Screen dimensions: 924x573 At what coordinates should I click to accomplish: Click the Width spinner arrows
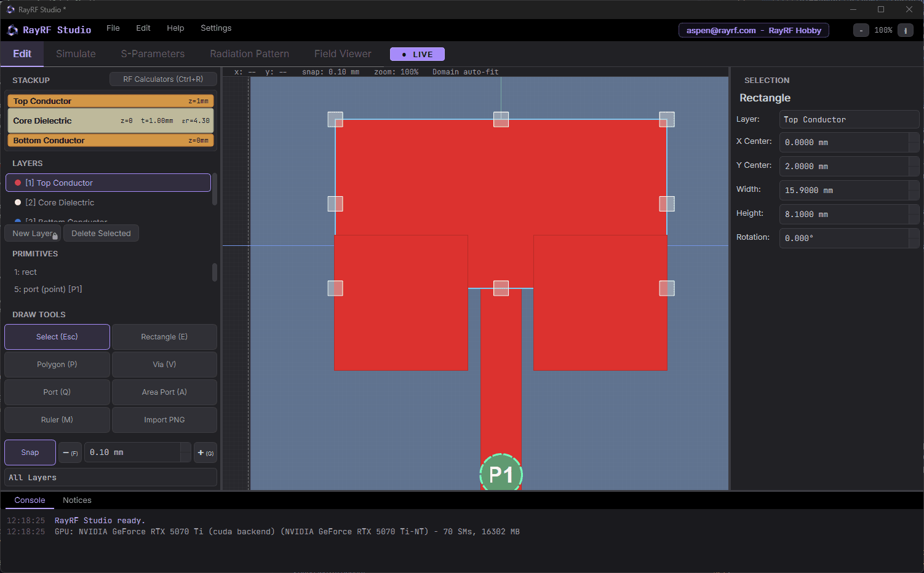(914, 190)
